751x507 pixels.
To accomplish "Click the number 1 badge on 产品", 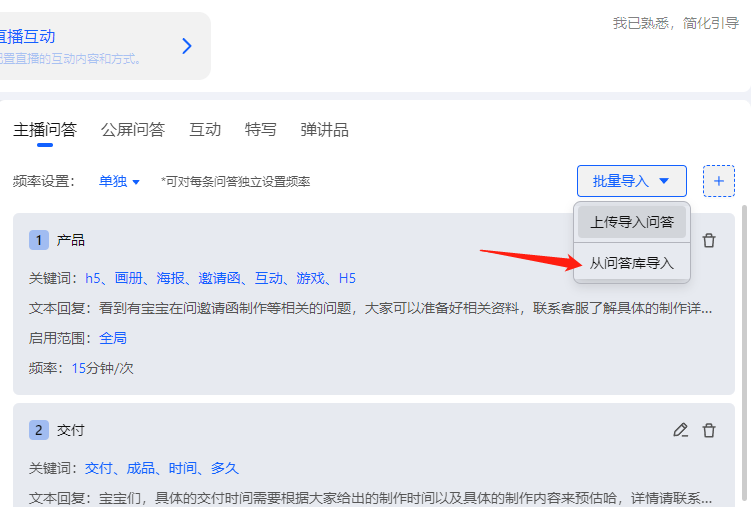I will tap(38, 240).
